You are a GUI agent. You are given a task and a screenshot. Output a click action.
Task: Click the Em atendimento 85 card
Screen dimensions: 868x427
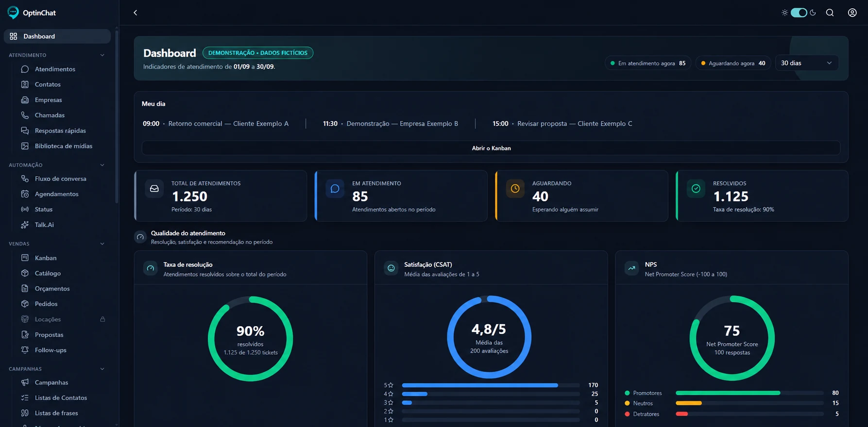coord(401,196)
